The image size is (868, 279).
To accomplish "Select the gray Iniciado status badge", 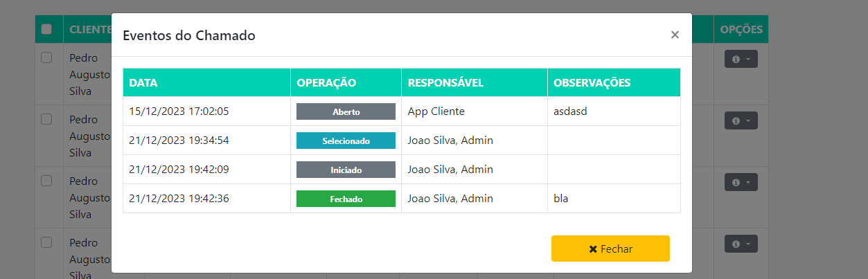I will [x=346, y=170].
